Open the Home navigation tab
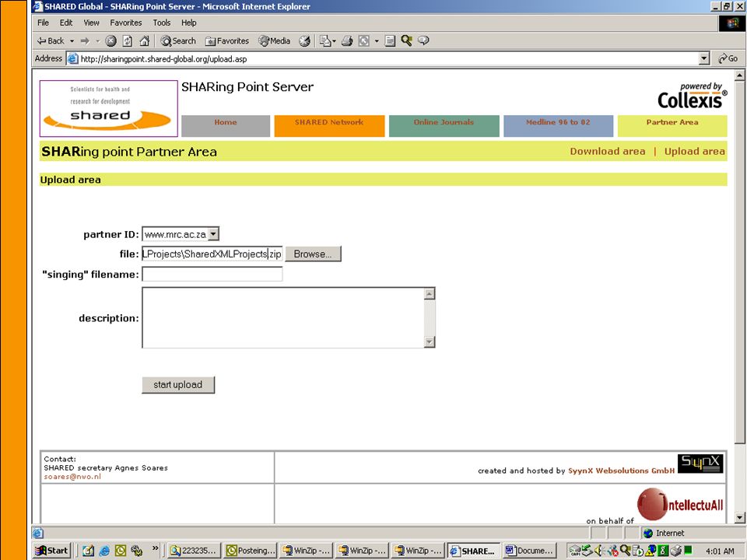Image resolution: width=747 pixels, height=560 pixels. [x=226, y=126]
